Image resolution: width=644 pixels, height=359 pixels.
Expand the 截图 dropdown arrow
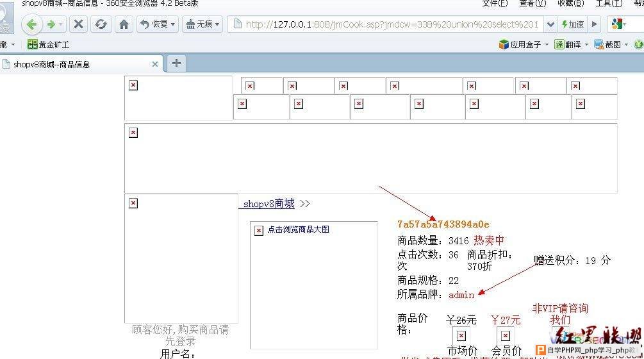(x=626, y=44)
